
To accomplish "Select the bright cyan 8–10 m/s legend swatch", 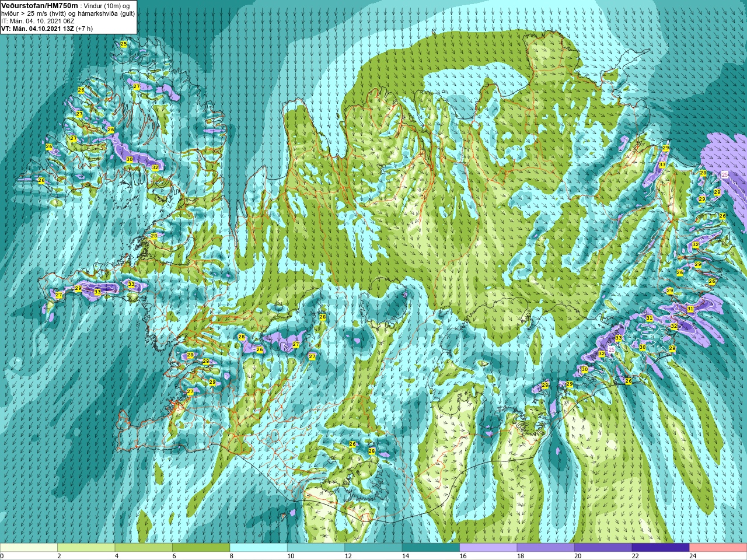I will click(259, 548).
